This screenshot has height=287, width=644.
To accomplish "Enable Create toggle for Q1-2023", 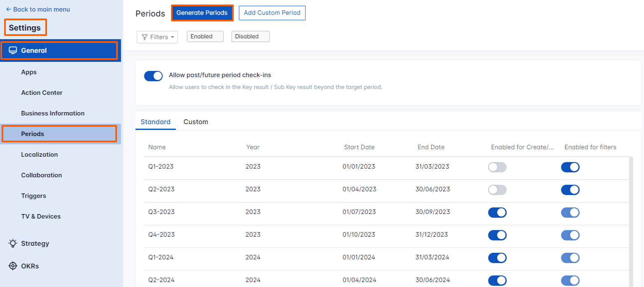I will coord(497,167).
